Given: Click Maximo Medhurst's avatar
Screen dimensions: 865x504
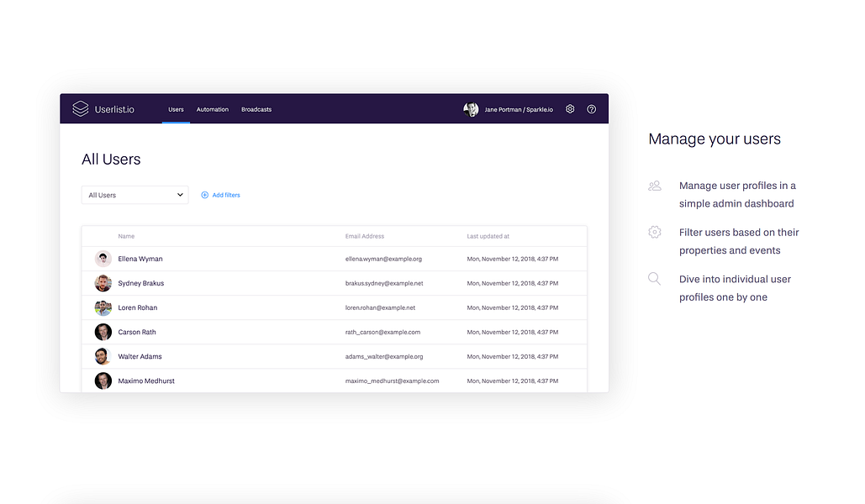Looking at the screenshot, I should [103, 381].
